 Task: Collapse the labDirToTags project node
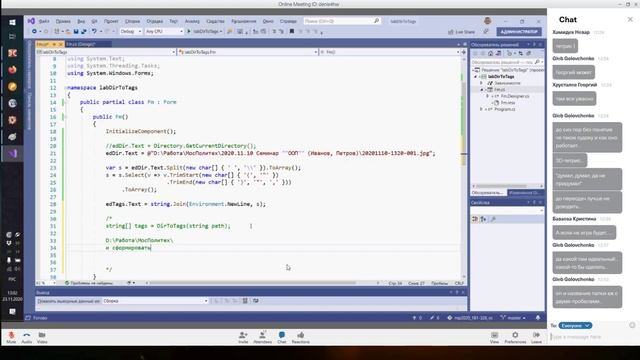pos(475,76)
